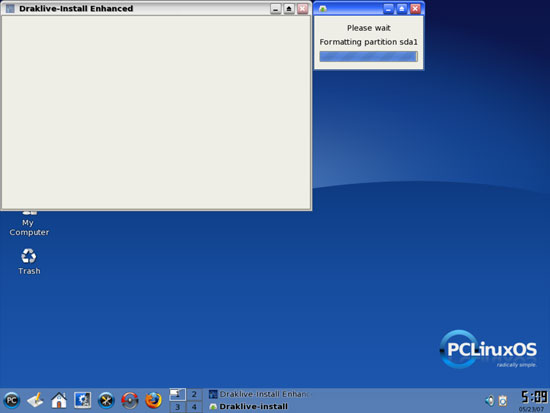
Task: Open the Synaptic package manager panel icon
Action: (130, 400)
